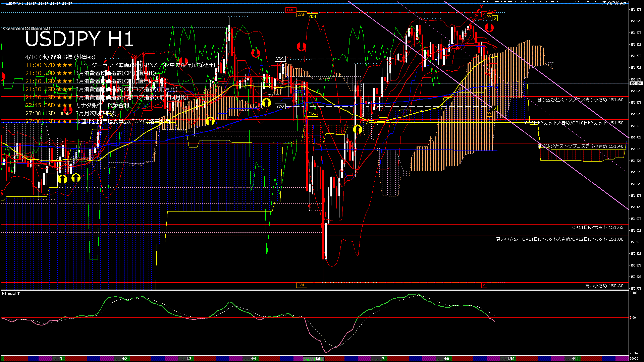The height and width of the screenshot is (362, 644).
Task: Click label '割り込むとストップロス売り小さめ 151.60'
Action: click(x=580, y=100)
